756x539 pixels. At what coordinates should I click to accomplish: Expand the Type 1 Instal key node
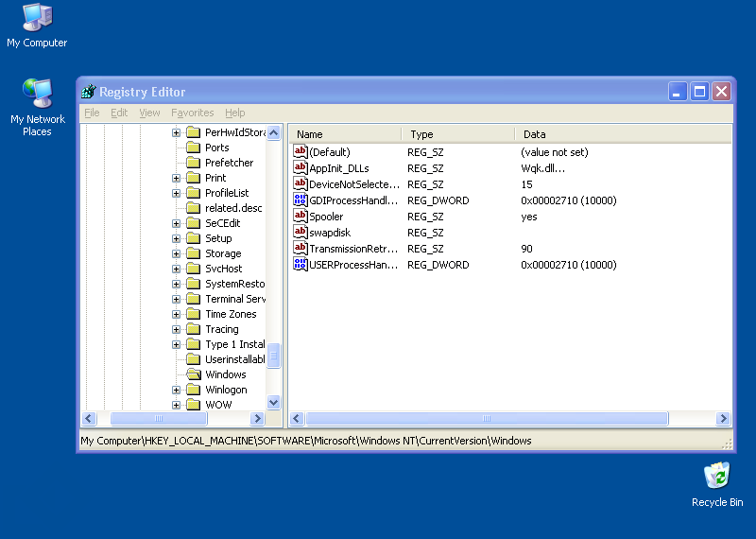[176, 344]
